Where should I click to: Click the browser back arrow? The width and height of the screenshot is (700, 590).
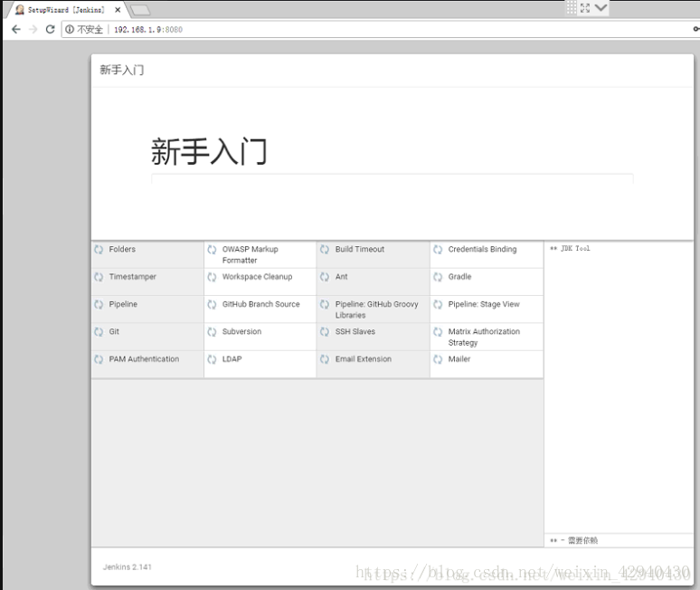(x=16, y=30)
